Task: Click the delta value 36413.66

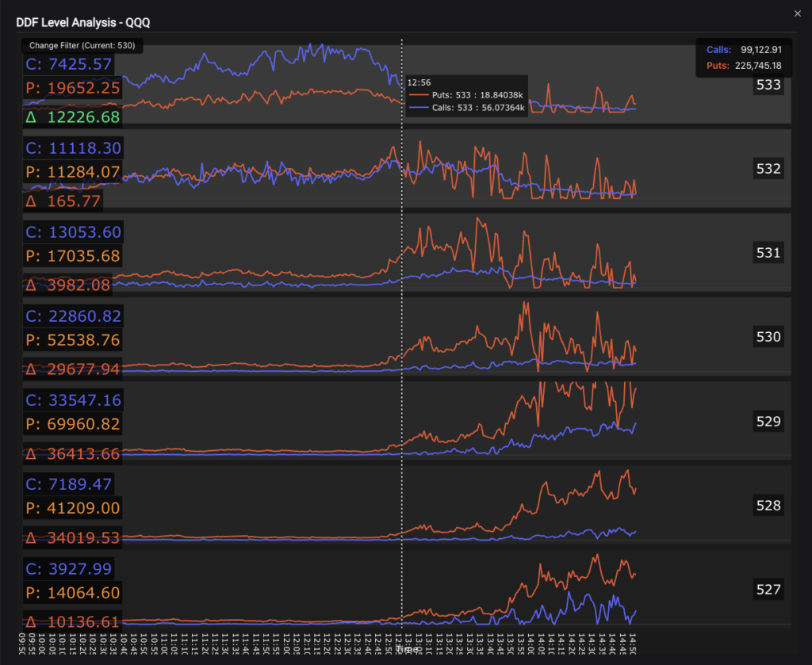Action: 72,454
